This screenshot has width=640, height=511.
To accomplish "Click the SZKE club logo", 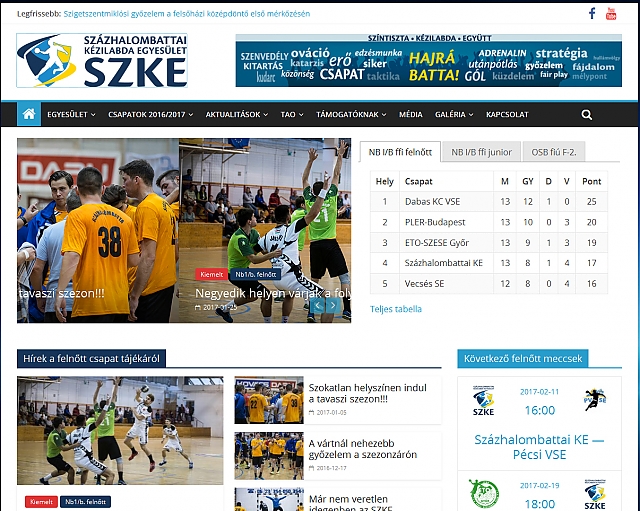I will [x=102, y=60].
